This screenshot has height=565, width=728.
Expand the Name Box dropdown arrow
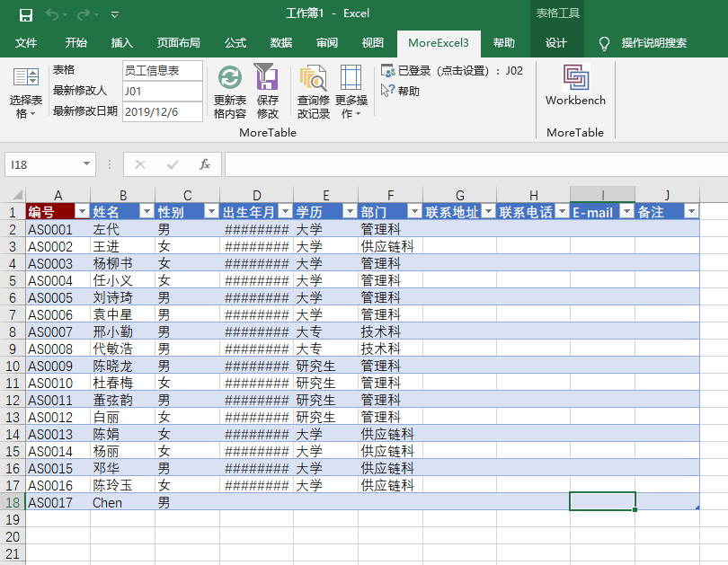tap(86, 164)
